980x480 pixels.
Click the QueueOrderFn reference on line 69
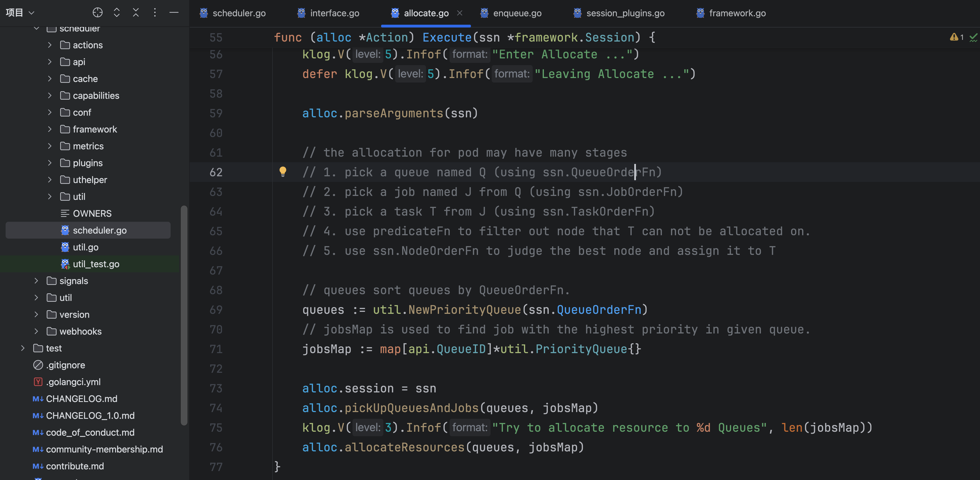click(x=599, y=310)
